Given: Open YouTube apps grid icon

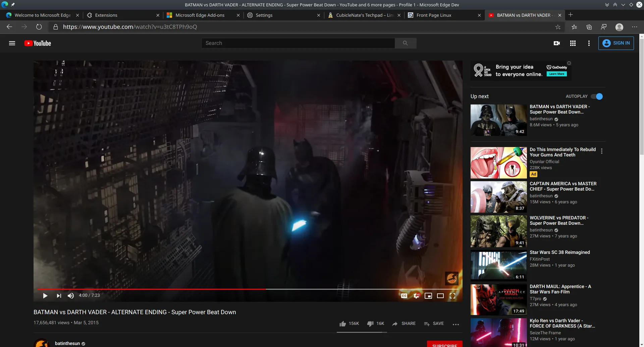Looking at the screenshot, I should 573,43.
